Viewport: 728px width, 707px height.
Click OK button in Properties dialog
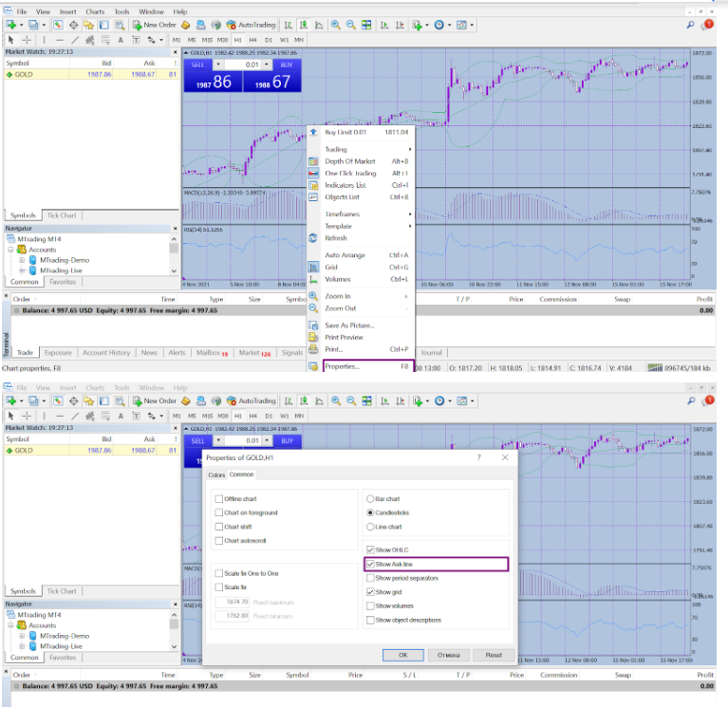(x=403, y=655)
